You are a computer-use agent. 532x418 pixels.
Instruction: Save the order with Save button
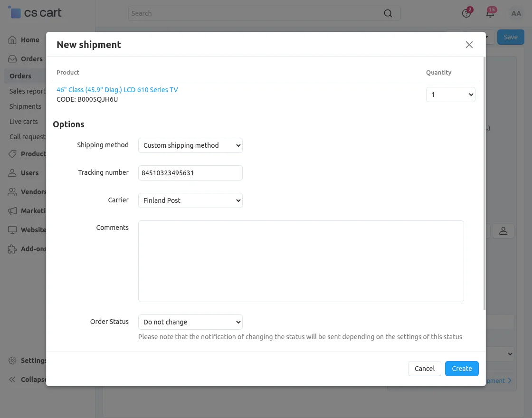pyautogui.click(x=511, y=37)
